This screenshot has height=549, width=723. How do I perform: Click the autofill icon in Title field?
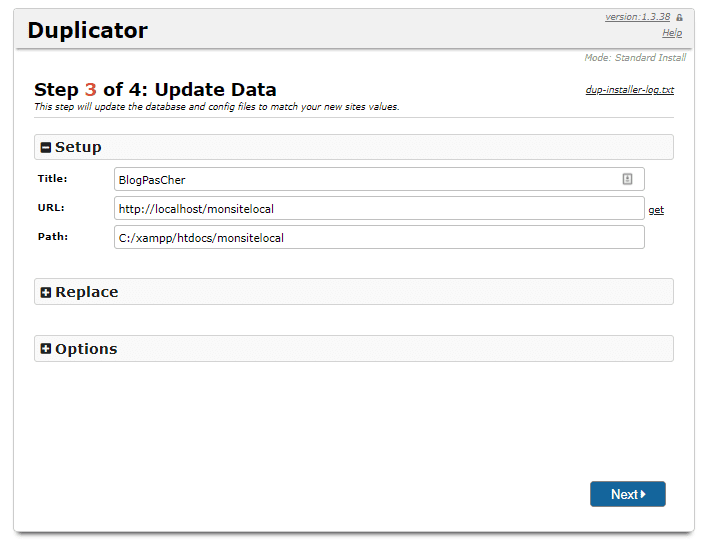tap(627, 179)
